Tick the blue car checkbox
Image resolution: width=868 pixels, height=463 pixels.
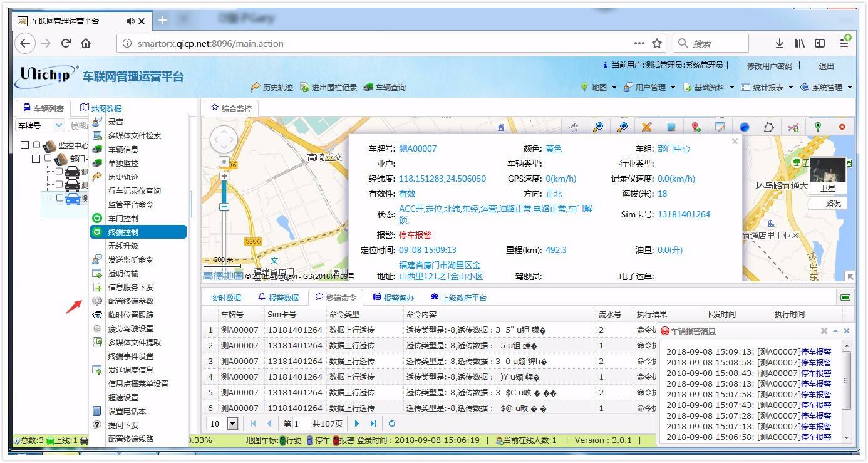(59, 198)
